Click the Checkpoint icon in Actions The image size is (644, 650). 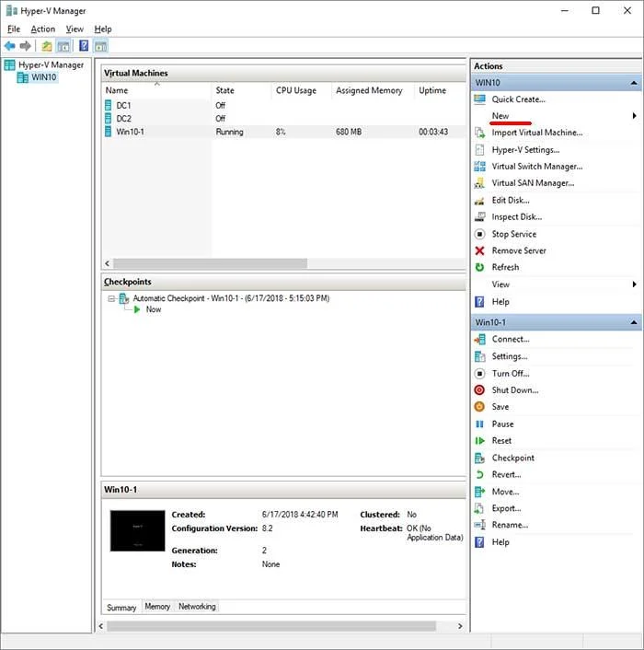pos(479,458)
